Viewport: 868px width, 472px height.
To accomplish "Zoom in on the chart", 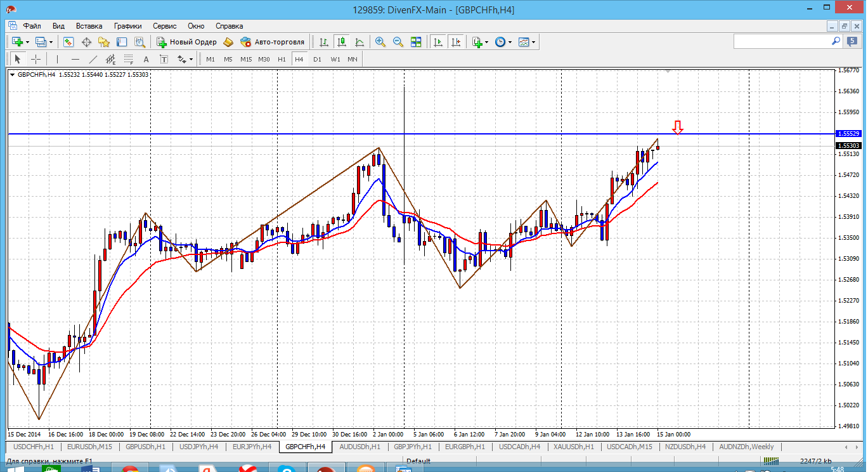I will (x=380, y=42).
